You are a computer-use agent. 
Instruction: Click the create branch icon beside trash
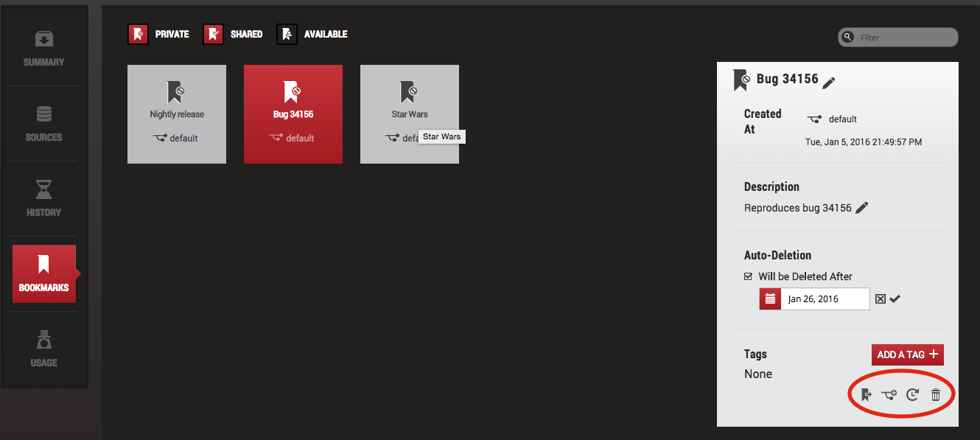tap(889, 395)
